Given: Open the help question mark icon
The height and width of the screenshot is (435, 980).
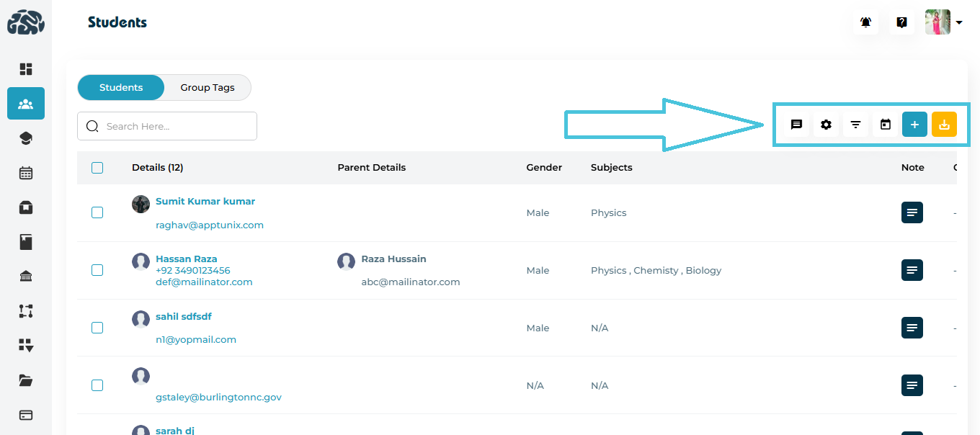Looking at the screenshot, I should (901, 22).
